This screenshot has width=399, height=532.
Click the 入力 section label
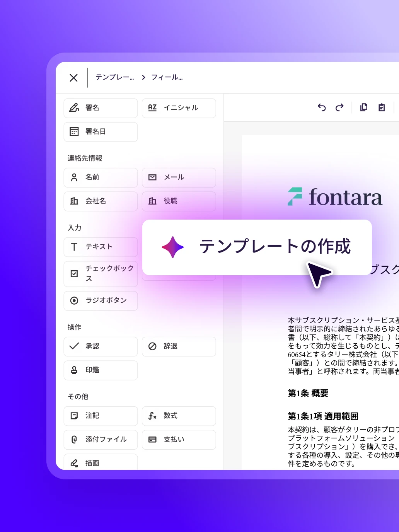point(75,228)
